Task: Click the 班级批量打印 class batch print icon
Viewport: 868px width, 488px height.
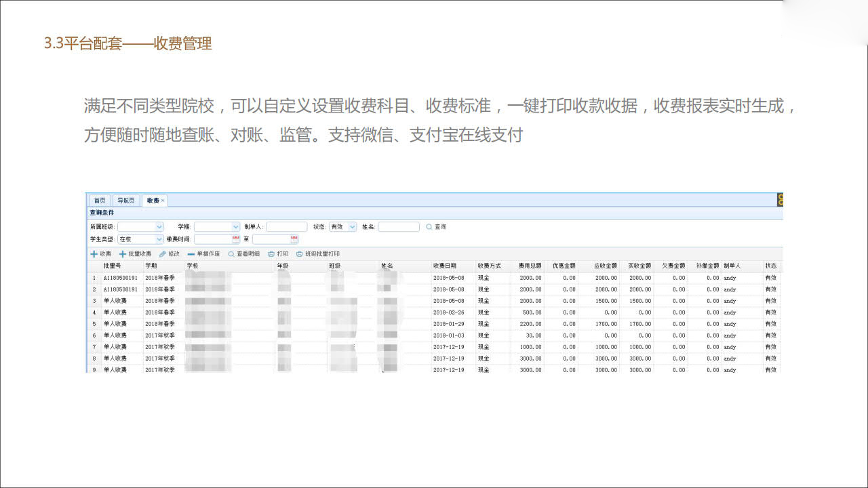Action: pyautogui.click(x=299, y=254)
